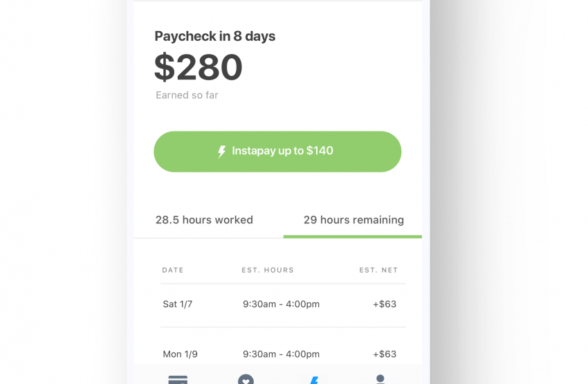This screenshot has width=588, height=384.
Task: Open the Mon 1/9 shift row
Action: (283, 354)
